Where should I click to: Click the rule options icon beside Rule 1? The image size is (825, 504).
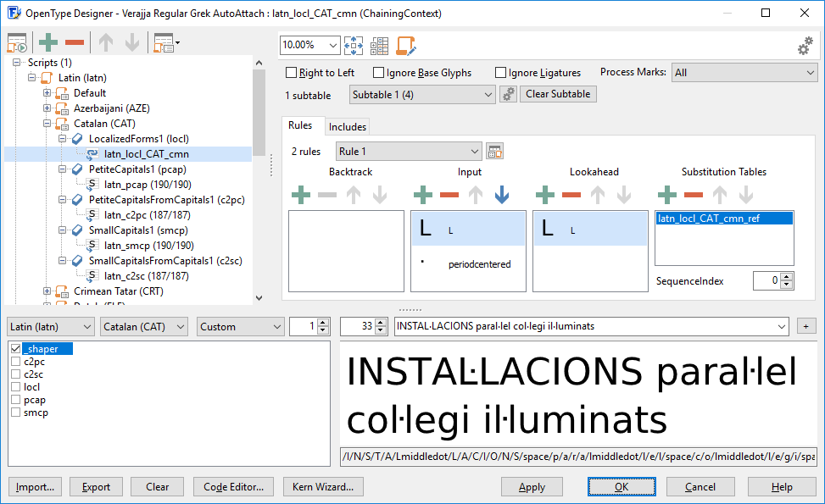(494, 152)
